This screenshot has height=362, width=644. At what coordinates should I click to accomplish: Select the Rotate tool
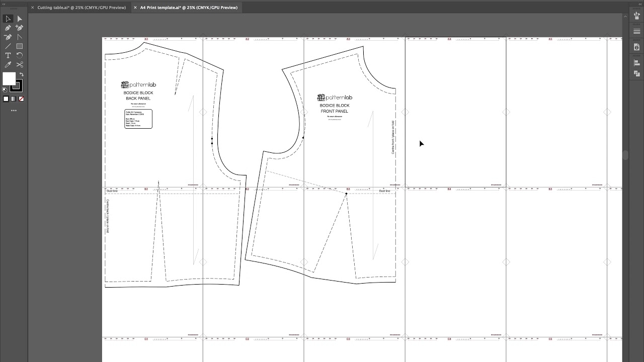coord(20,55)
